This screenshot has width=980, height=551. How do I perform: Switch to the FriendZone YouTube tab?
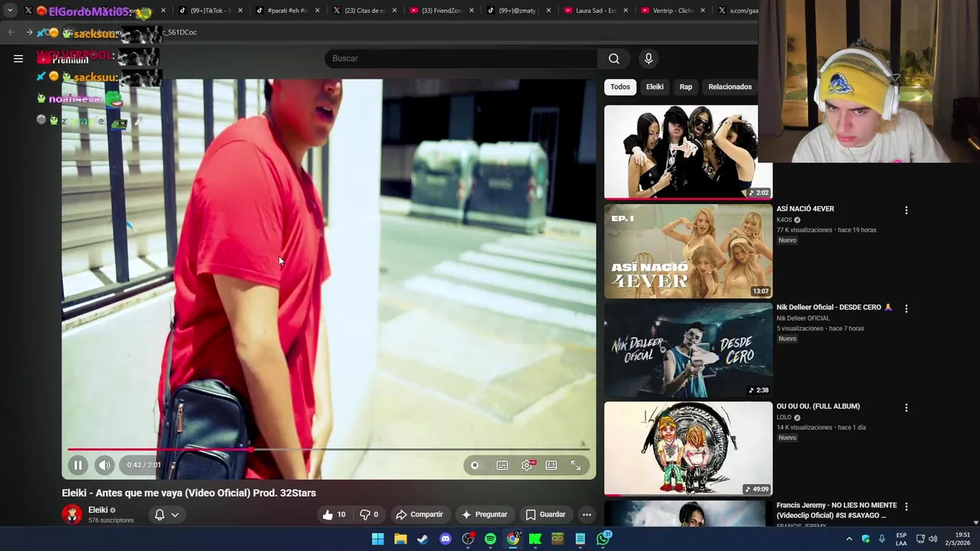coord(441,11)
